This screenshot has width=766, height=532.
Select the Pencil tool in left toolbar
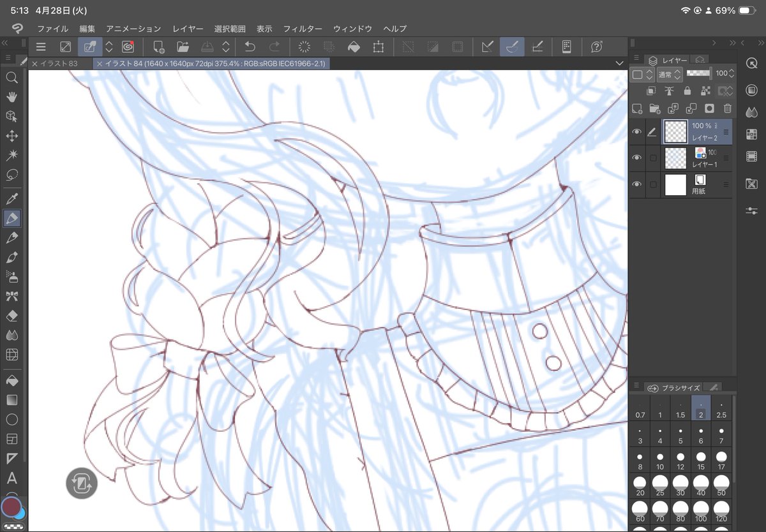click(11, 238)
